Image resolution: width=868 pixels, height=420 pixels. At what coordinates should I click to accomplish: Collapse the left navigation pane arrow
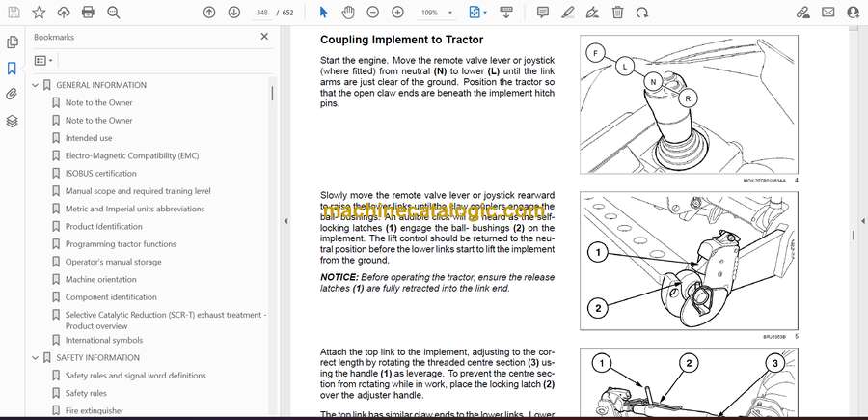pyautogui.click(x=285, y=221)
